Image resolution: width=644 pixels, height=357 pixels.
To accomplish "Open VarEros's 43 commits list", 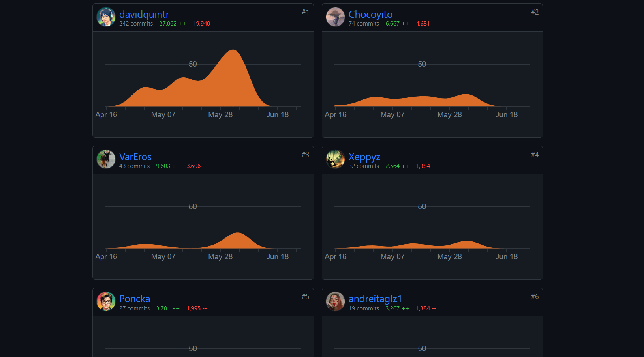I will click(x=134, y=166).
